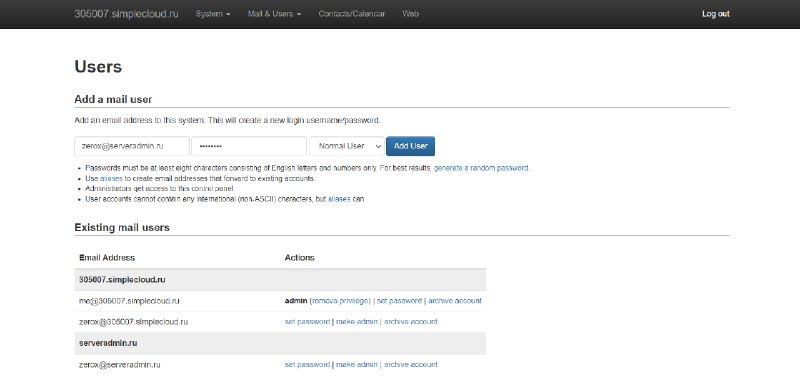
Task: Select the me@305007.simplecloud.ru email text
Action: tap(129, 301)
